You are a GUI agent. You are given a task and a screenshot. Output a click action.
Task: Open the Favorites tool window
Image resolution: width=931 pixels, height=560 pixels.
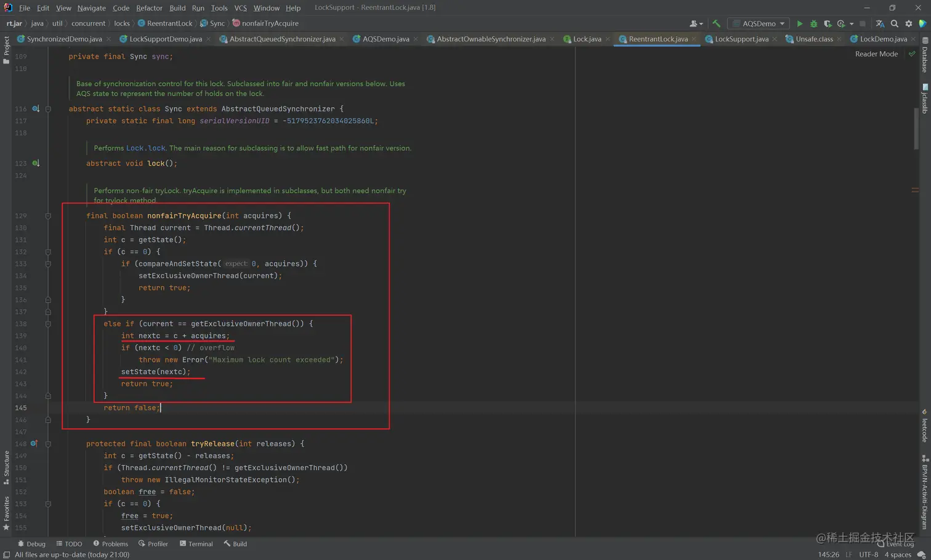[x=6, y=513]
